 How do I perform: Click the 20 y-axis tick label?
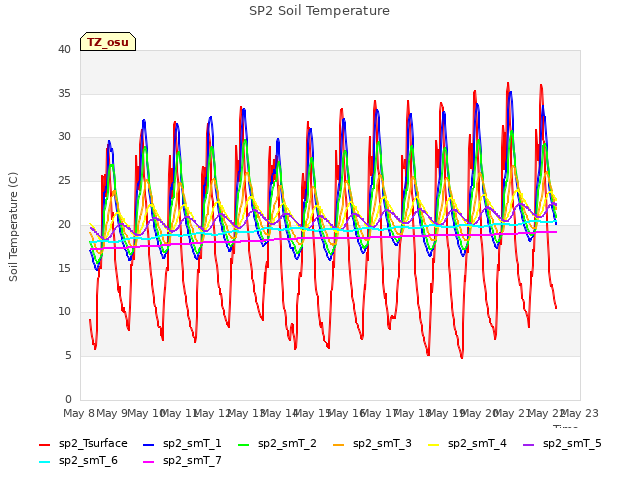(x=64, y=224)
